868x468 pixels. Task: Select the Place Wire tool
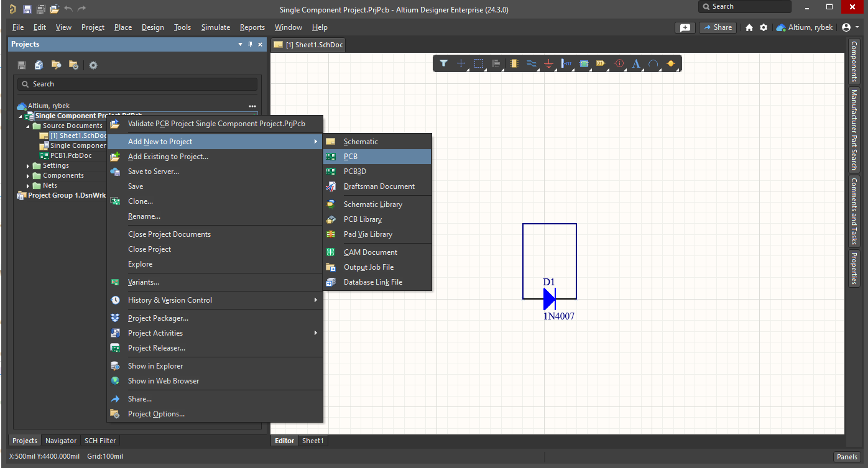(x=531, y=63)
